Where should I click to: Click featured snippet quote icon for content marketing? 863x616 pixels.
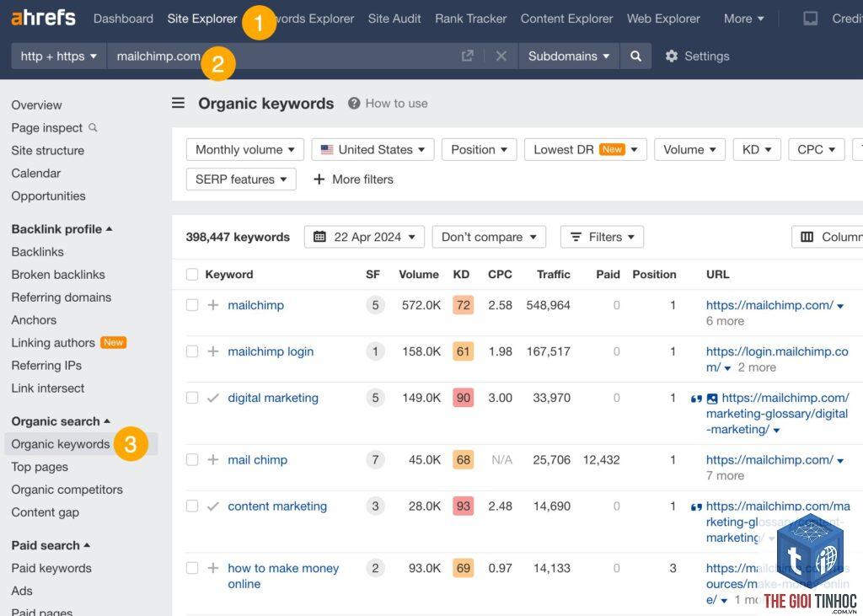pos(696,507)
